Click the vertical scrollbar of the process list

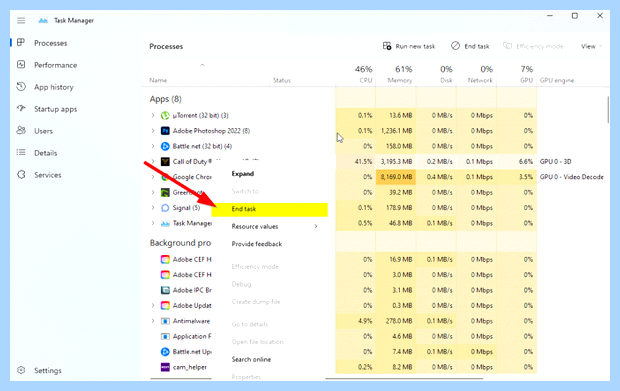pyautogui.click(x=608, y=109)
